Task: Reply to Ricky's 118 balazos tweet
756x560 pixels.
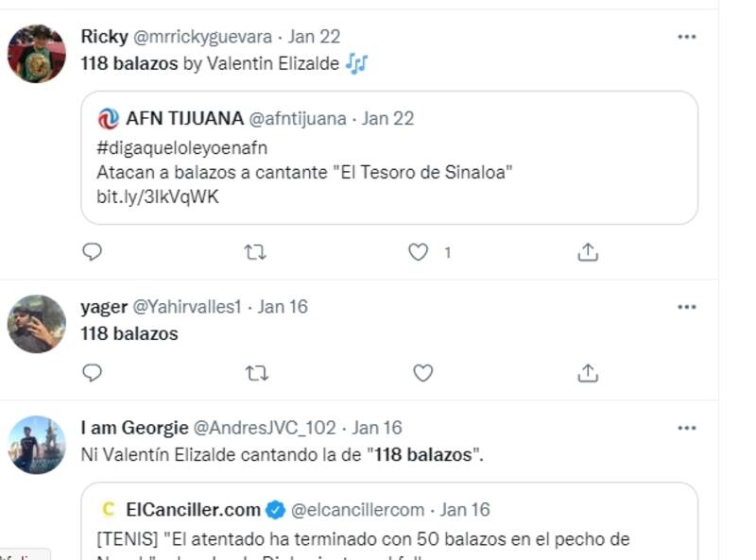Action: point(92,252)
